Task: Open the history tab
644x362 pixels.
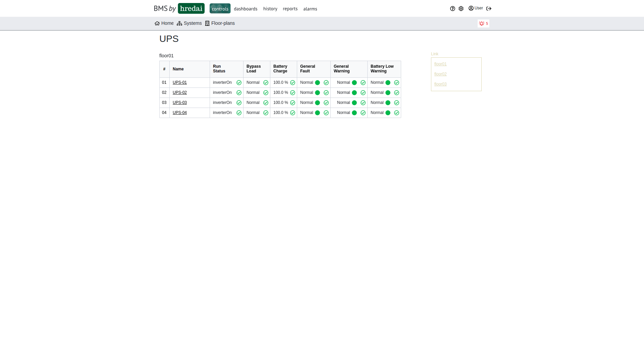Action: click(x=270, y=9)
